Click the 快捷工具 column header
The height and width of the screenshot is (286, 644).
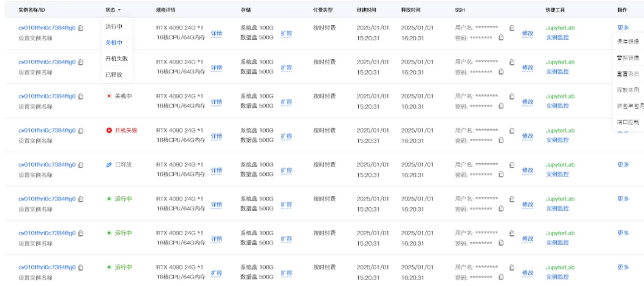click(x=555, y=10)
